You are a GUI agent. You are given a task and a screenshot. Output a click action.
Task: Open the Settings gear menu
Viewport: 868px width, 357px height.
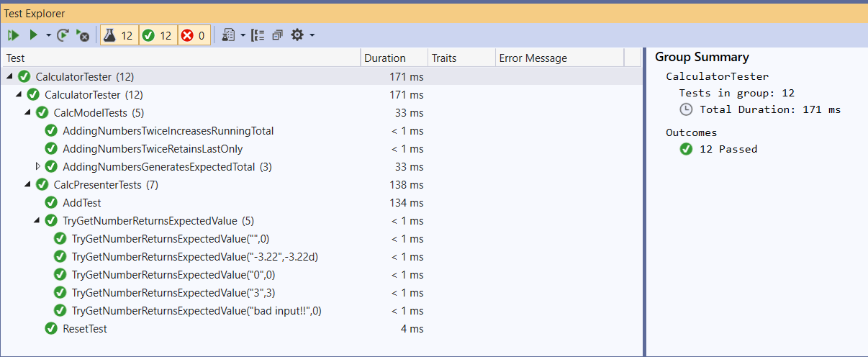297,35
